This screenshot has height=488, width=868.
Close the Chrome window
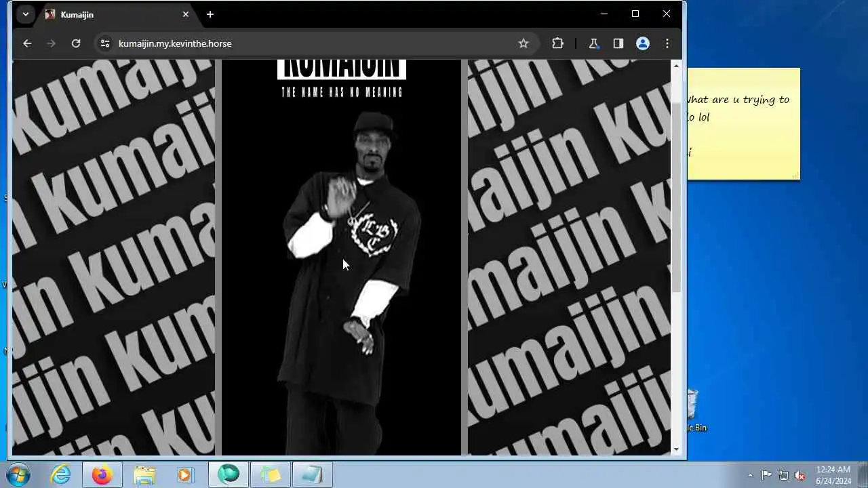667,14
